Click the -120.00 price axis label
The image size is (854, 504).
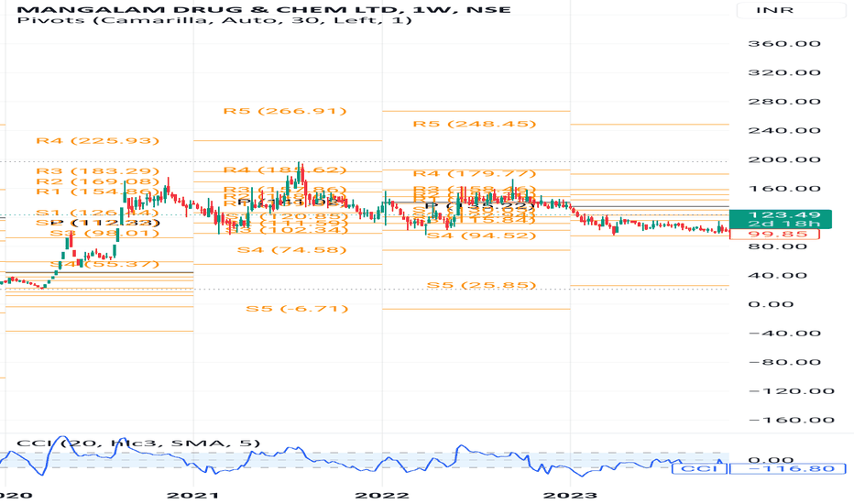click(792, 391)
